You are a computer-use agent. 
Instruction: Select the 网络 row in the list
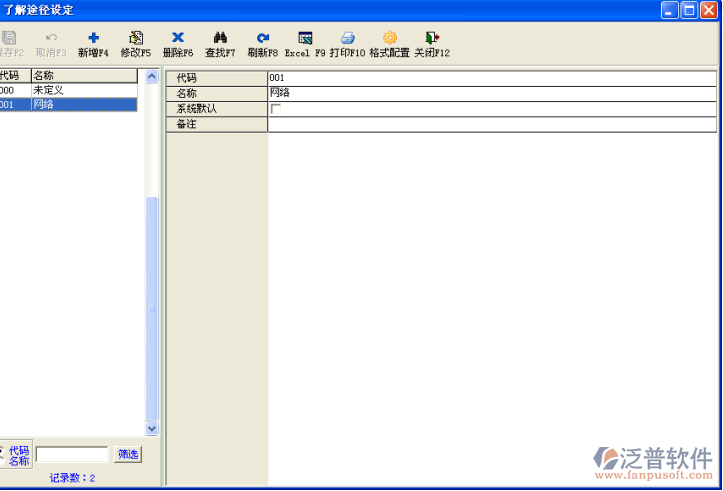(80, 104)
